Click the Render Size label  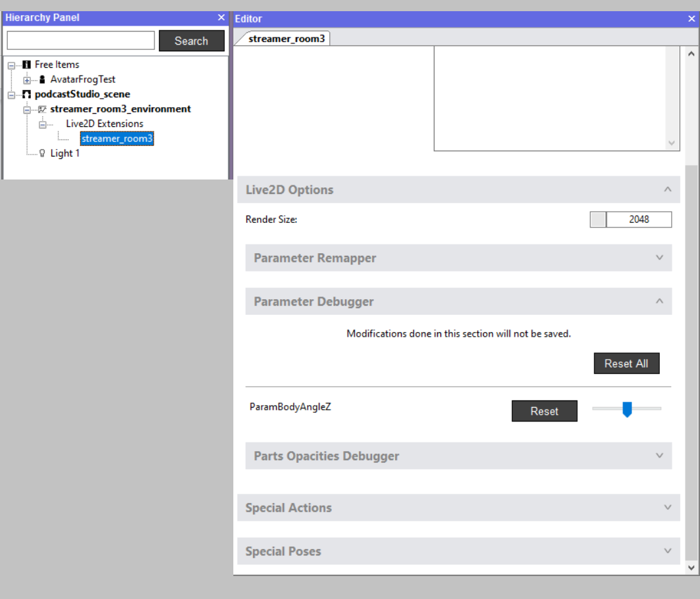coord(271,220)
